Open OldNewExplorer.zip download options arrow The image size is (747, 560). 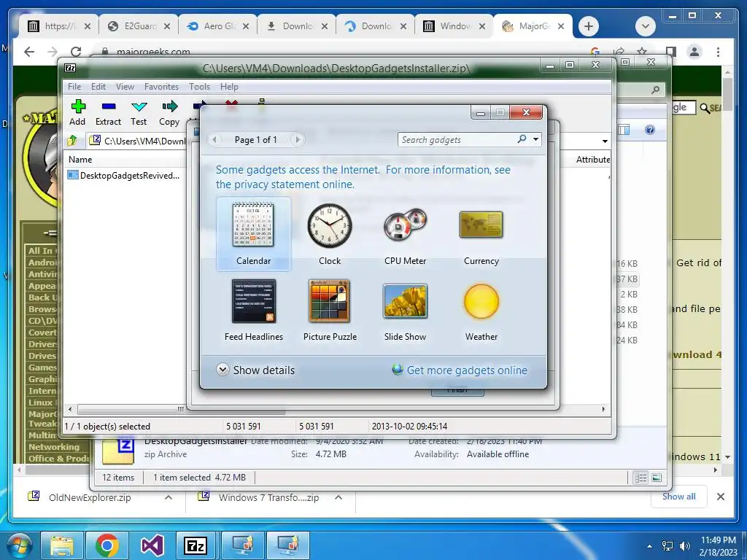point(169,497)
